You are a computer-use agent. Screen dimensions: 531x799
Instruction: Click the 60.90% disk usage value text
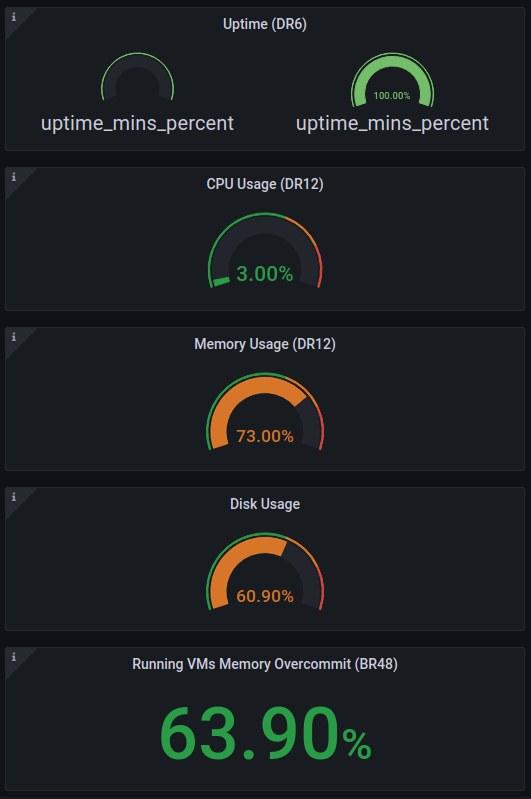coord(265,596)
